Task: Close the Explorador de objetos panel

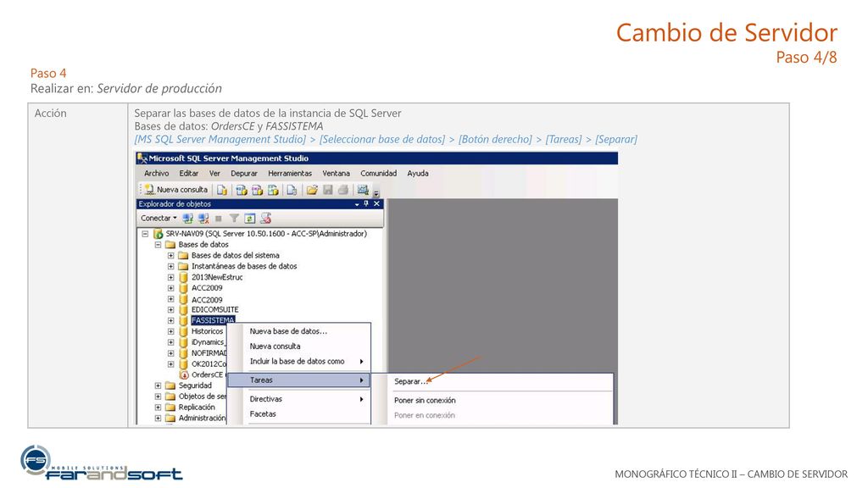Action: click(x=377, y=203)
